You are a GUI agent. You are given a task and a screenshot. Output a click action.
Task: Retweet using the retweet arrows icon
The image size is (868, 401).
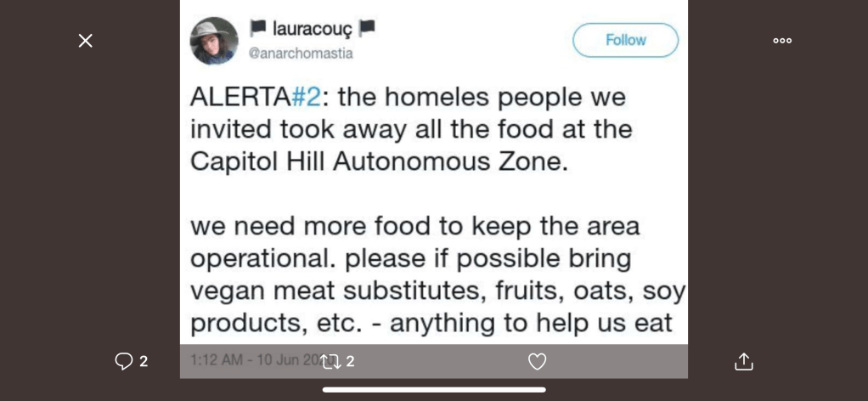330,361
